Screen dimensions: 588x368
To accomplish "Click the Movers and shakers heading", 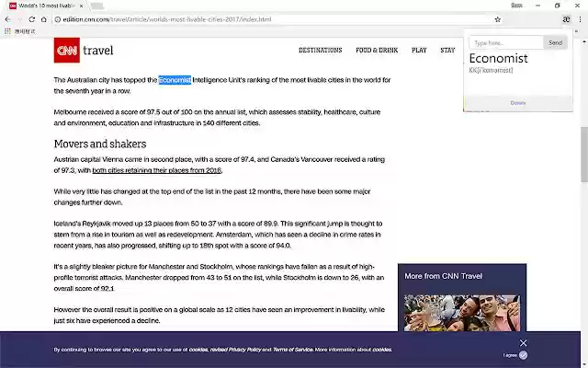I will [x=100, y=144].
